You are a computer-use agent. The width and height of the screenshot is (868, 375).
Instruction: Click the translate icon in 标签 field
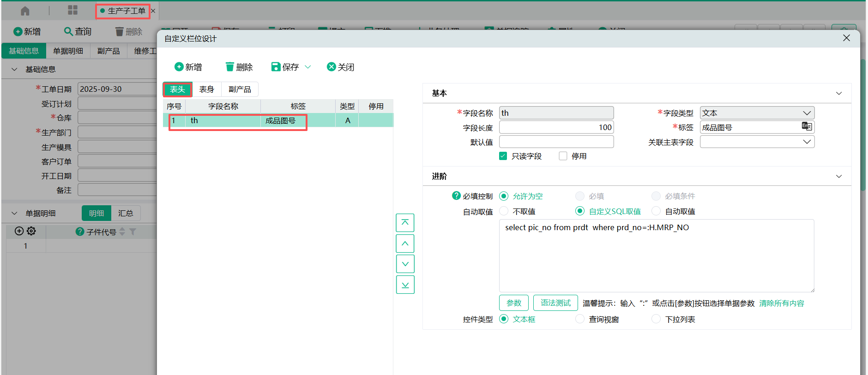click(x=807, y=127)
